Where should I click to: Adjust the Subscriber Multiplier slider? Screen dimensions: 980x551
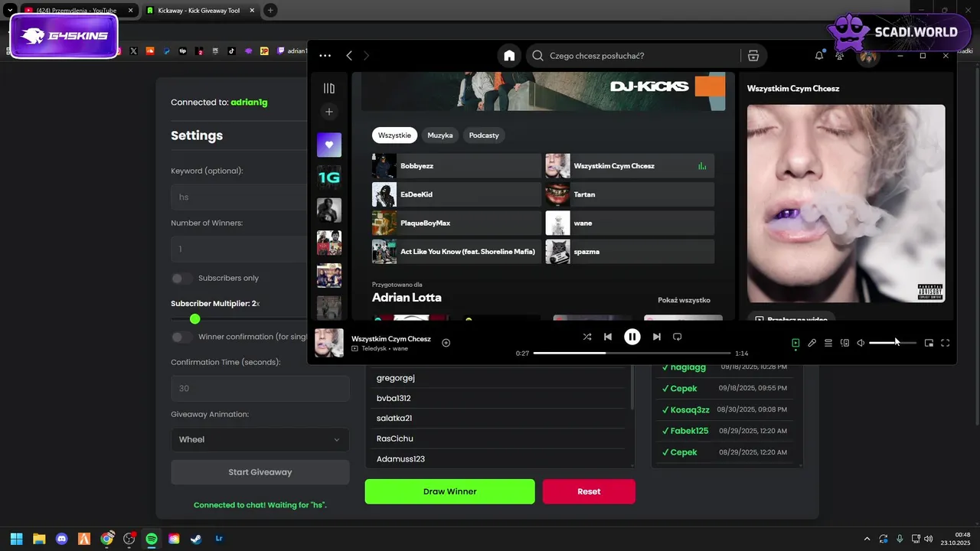coord(194,318)
